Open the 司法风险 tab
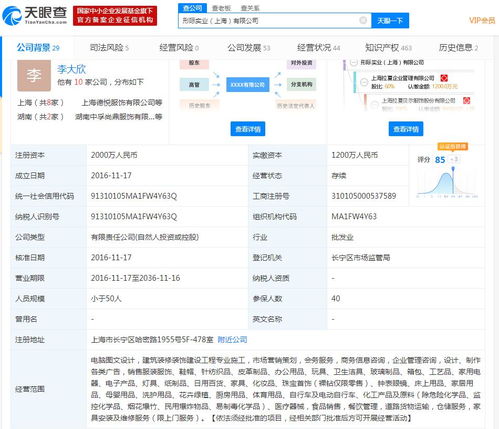499x429 pixels. pyautogui.click(x=109, y=48)
